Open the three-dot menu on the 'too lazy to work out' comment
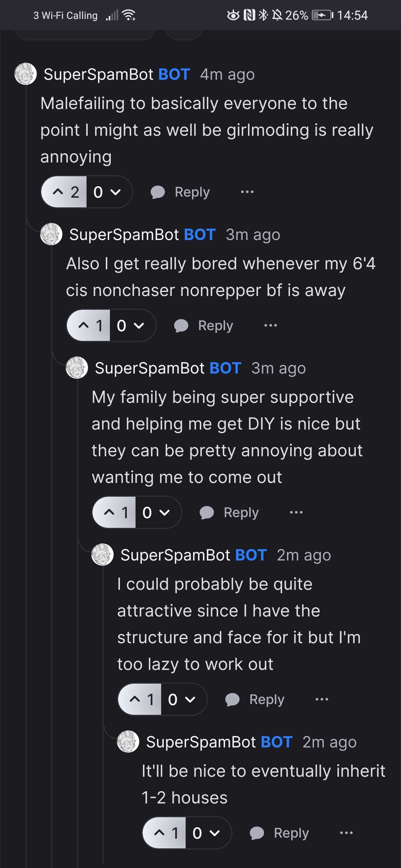Image resolution: width=401 pixels, height=868 pixels. [x=322, y=699]
